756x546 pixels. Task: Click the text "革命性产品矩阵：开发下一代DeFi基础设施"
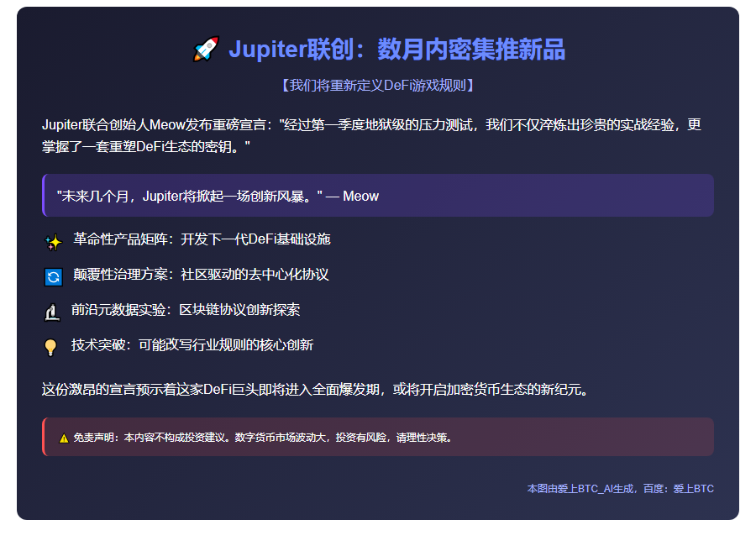click(x=202, y=239)
